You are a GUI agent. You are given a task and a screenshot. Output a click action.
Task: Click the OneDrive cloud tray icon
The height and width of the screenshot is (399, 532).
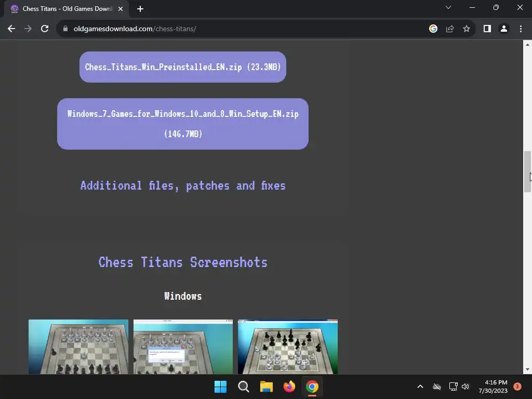[x=437, y=387]
